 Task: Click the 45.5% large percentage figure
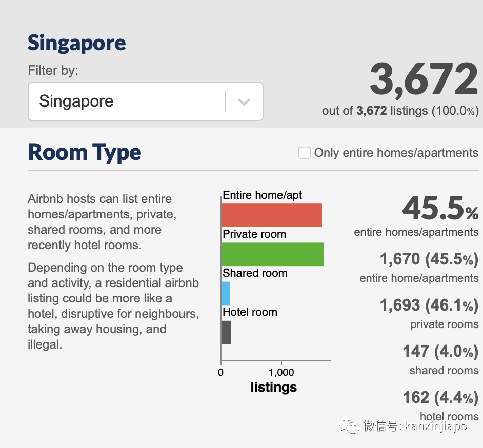point(440,208)
